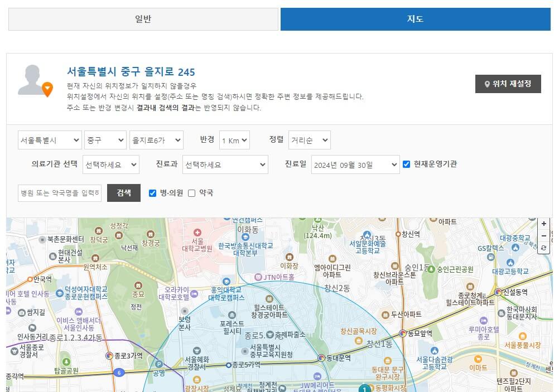Click the hospital name search input field

pos(57,193)
